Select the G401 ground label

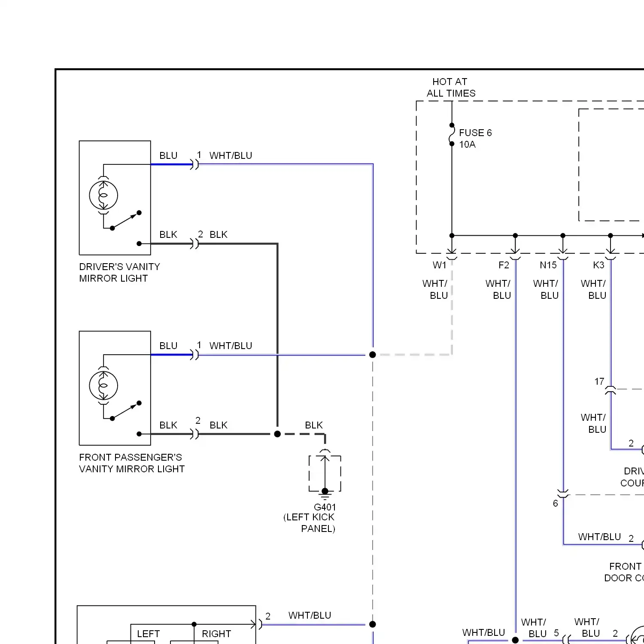pyautogui.click(x=325, y=507)
